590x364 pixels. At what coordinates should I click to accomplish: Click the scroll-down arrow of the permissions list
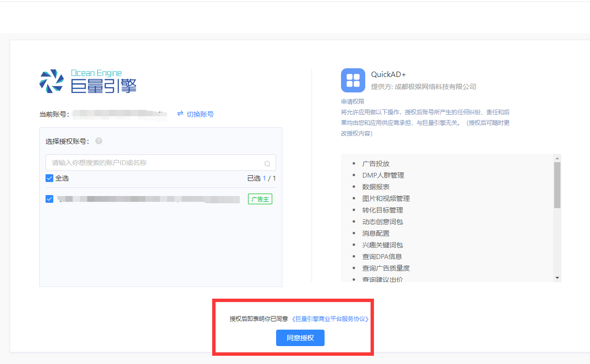coord(557,278)
